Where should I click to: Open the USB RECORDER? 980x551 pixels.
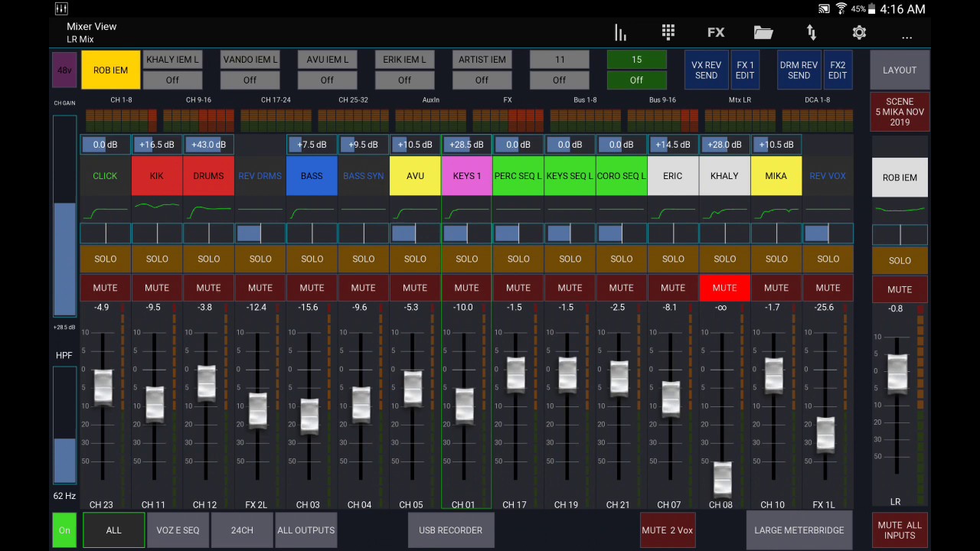click(x=450, y=530)
